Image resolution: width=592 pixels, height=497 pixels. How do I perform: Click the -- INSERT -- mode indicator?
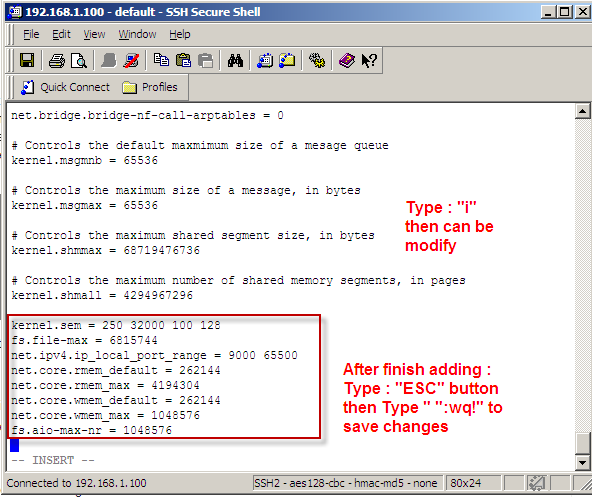click(x=53, y=460)
